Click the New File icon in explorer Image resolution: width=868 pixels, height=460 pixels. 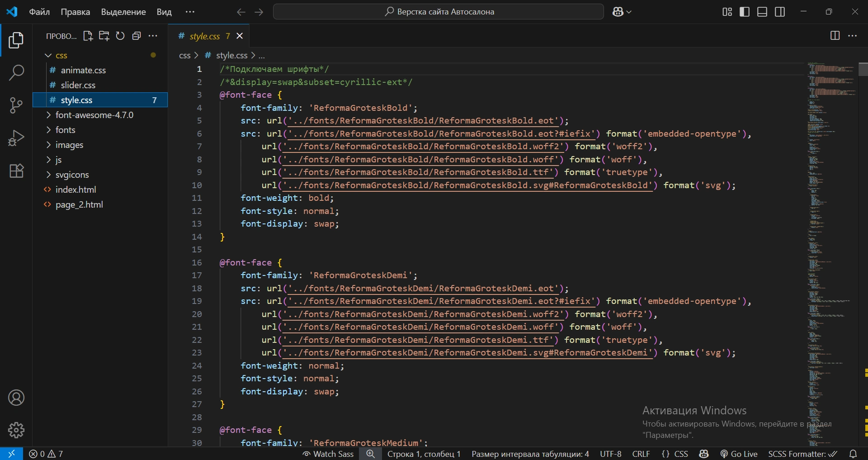[x=88, y=36]
